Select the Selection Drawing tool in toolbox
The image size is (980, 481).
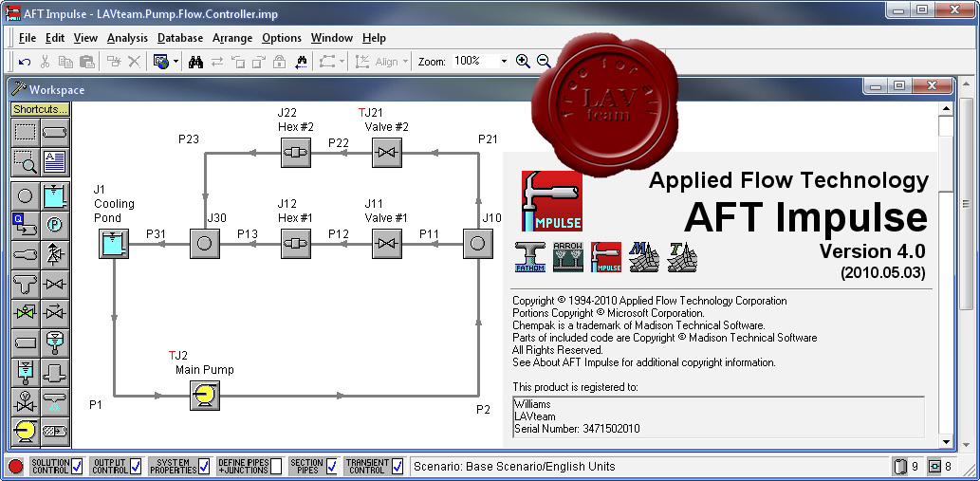(25, 133)
